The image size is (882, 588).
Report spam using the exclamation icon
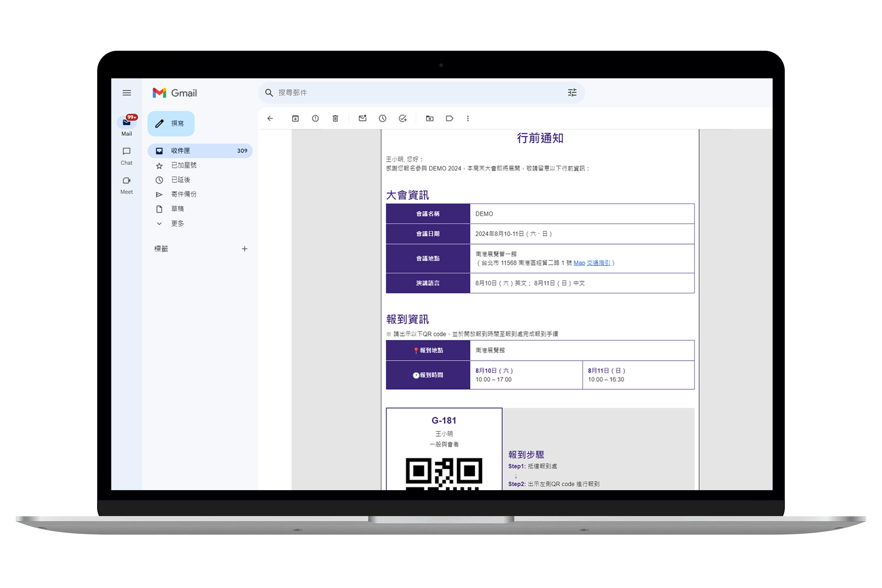(x=315, y=119)
